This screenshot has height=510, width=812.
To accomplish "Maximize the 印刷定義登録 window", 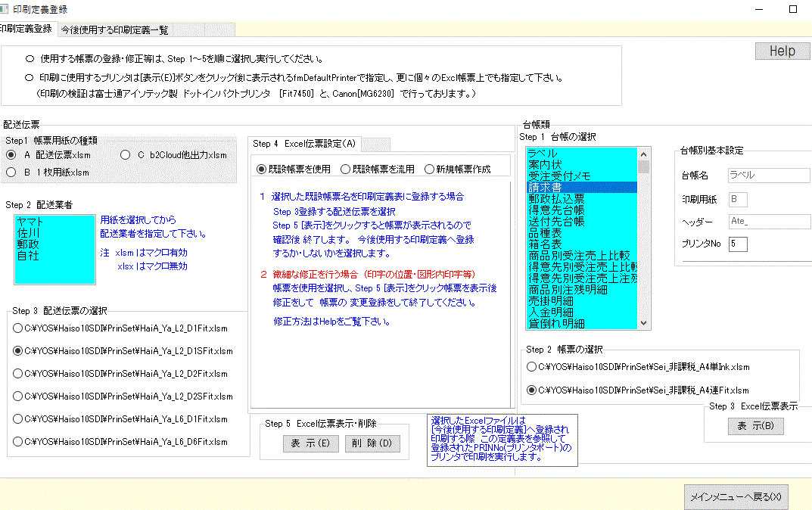I will click(x=793, y=9).
